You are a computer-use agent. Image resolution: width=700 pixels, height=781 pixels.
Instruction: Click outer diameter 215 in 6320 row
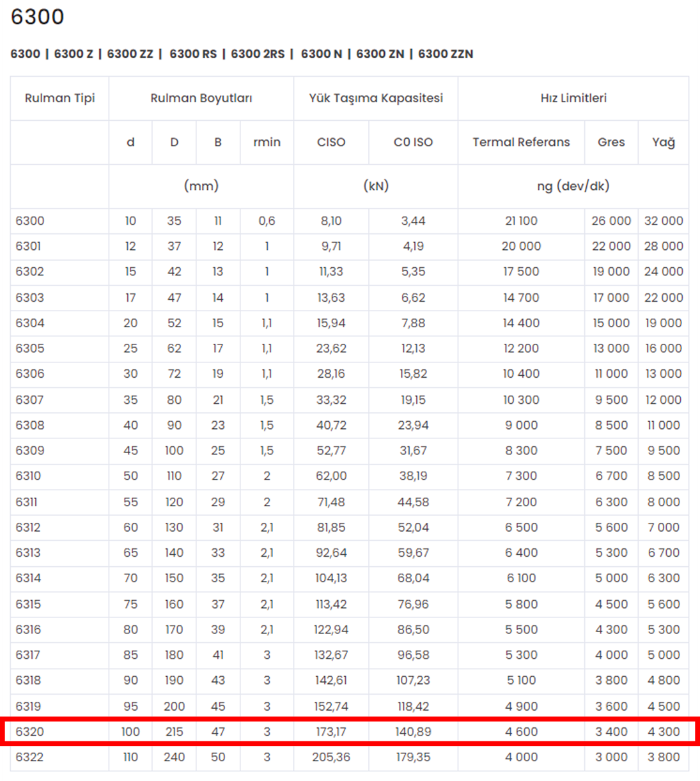[x=174, y=732]
